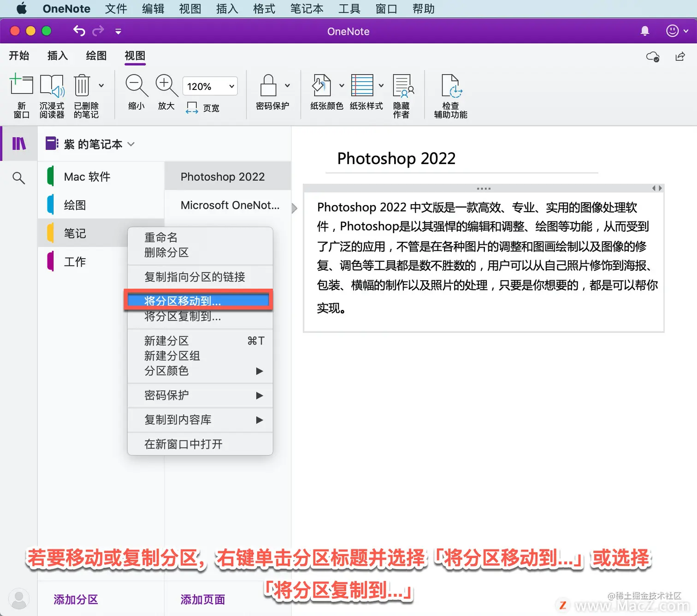Image resolution: width=697 pixels, height=616 pixels.
Task: Open the 120% zoom level combo box
Action: [210, 86]
